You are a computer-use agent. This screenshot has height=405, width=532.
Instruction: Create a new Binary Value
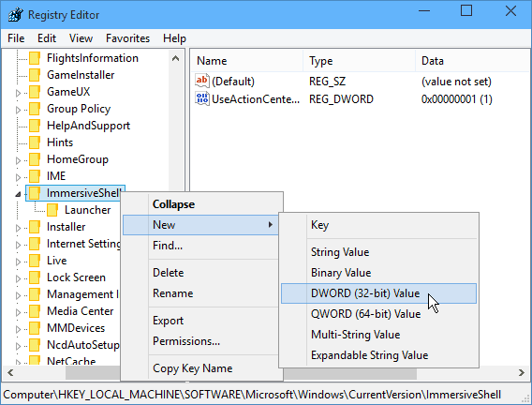pos(378,273)
